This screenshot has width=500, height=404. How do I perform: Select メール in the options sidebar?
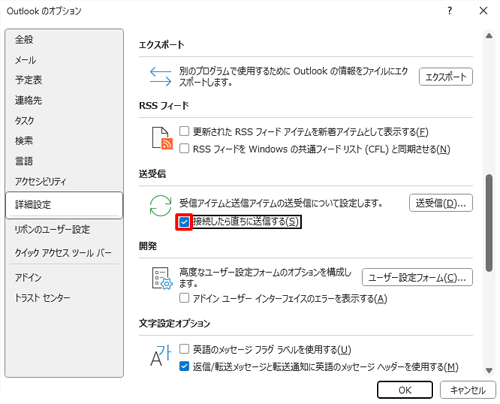click(x=64, y=60)
